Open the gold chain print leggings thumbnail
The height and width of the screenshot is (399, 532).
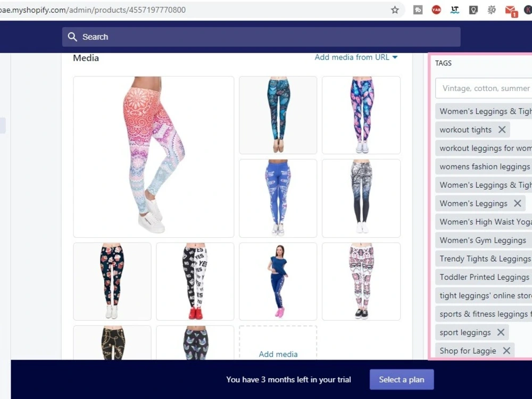(x=112, y=343)
